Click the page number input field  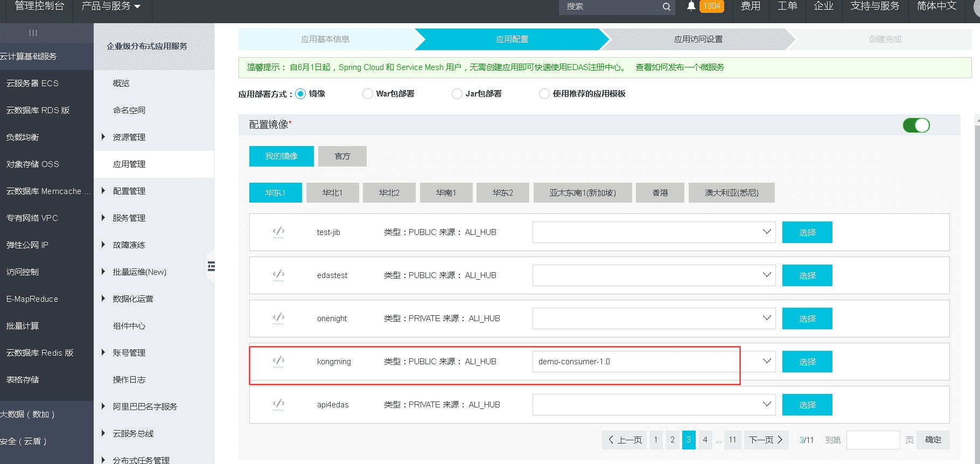point(872,440)
